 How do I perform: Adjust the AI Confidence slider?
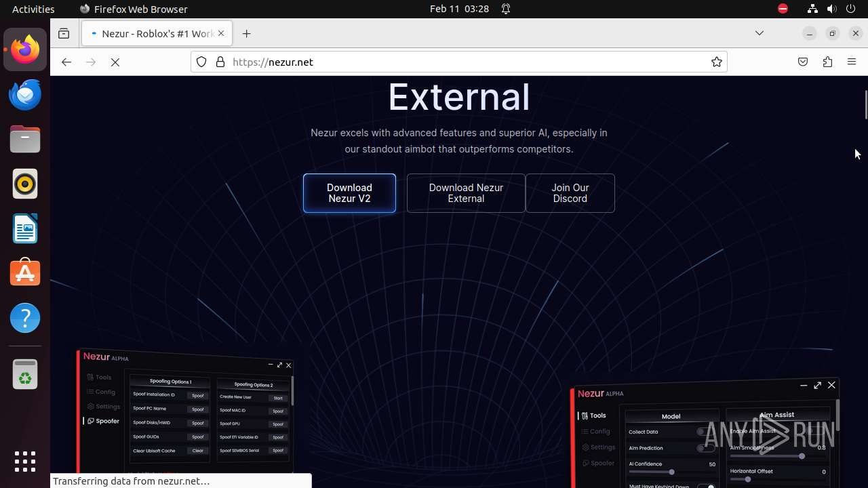(671, 472)
